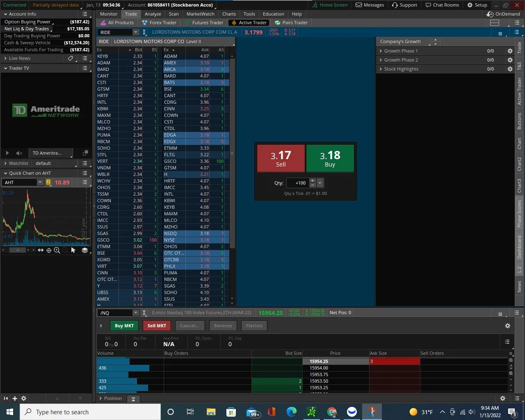The image size is (525, 420).
Task: Open the Company's Growth selector
Action: tap(404, 41)
